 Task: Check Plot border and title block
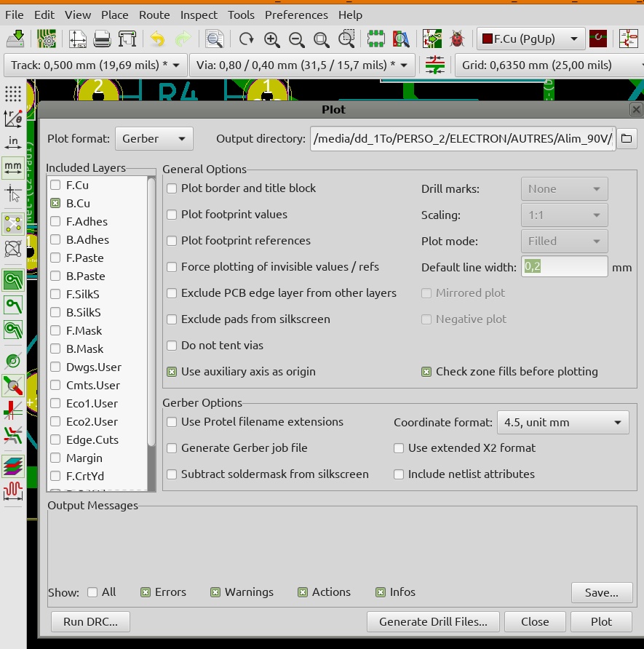point(172,188)
